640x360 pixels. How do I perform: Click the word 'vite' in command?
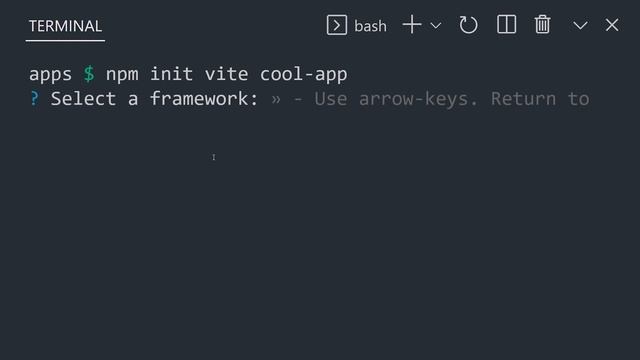(x=227, y=74)
